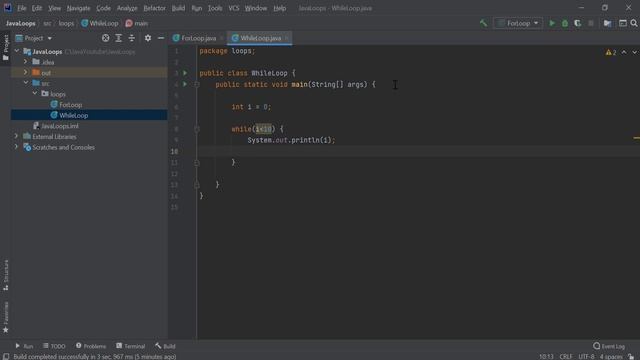Click the main method breadcrumb
This screenshot has width=640, height=360.
pyautogui.click(x=137, y=24)
